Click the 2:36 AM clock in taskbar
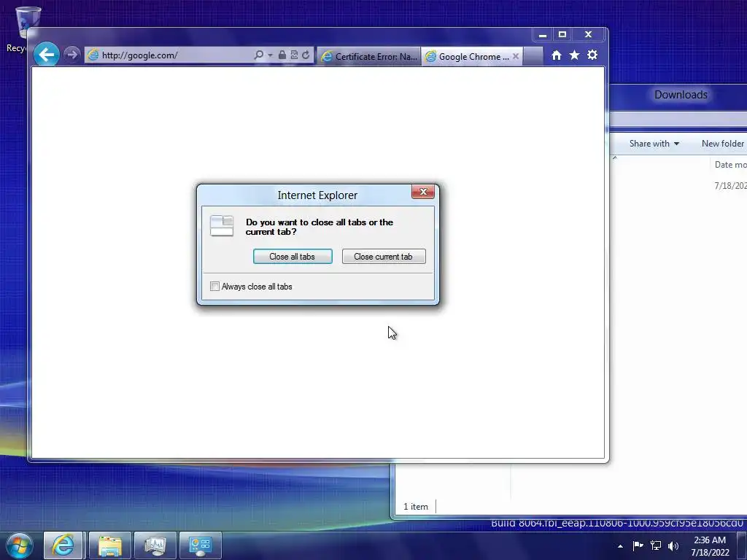This screenshot has height=560, width=747. 710,540
